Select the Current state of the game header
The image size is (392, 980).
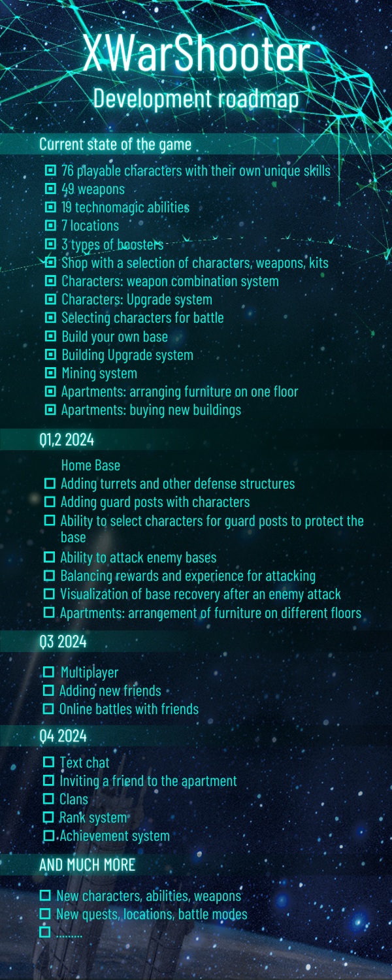(x=115, y=144)
